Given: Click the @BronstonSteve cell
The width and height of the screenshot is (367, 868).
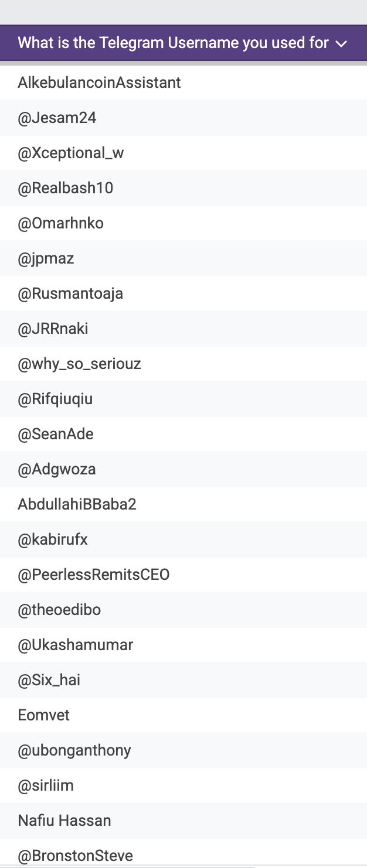Looking at the screenshot, I should (x=183, y=853).
